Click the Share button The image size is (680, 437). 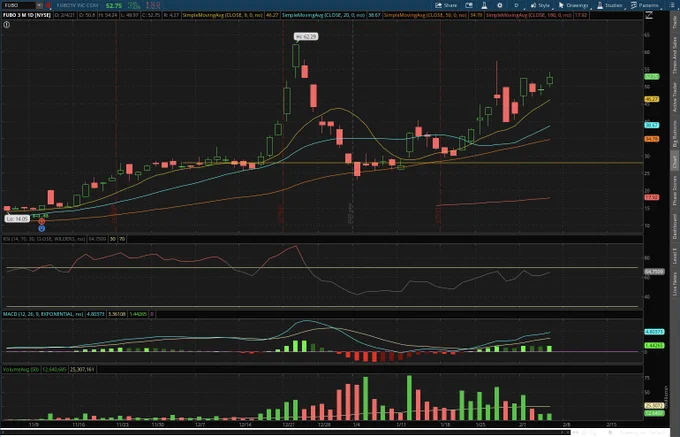tap(446, 5)
